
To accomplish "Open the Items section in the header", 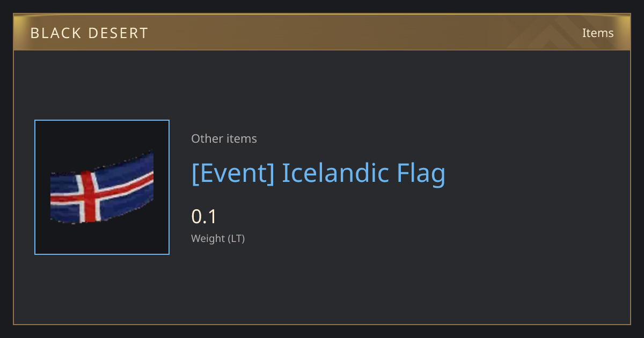I will point(598,33).
